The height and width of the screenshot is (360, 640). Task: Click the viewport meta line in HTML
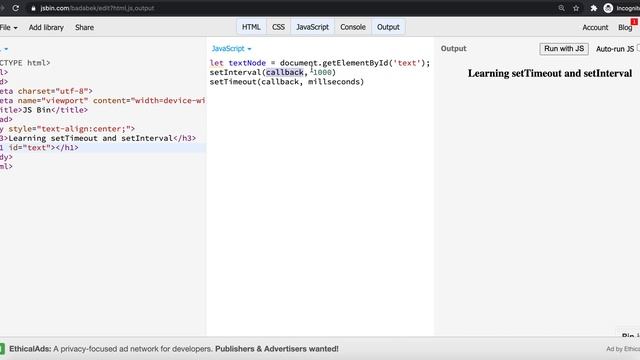pyautogui.click(x=102, y=100)
